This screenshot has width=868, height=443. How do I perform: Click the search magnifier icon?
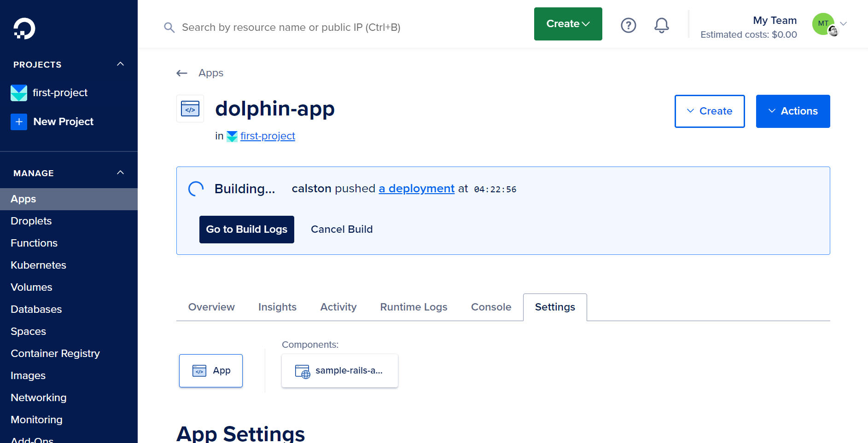(x=169, y=28)
